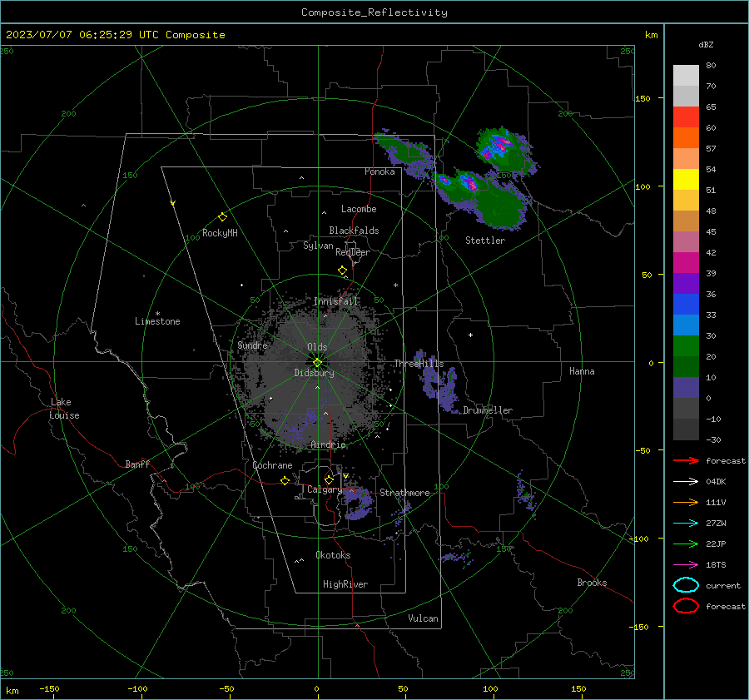Click the bright yellow swatch in dBZ scale
Screen dimensions: 749x700
pos(686,179)
